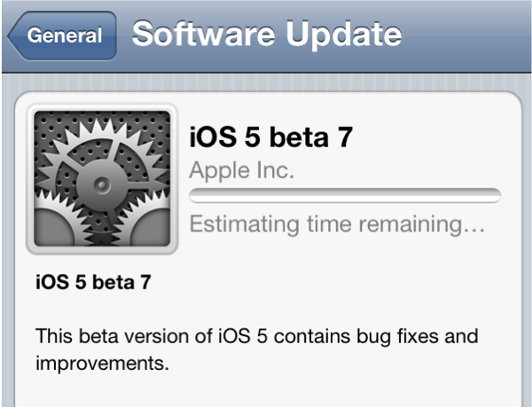
Task: Click the word 'improvements.' in description
Action: (102, 364)
